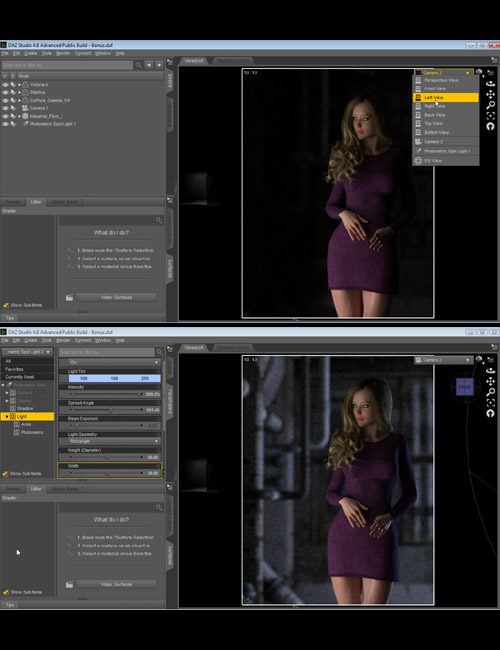The width and height of the screenshot is (500, 650).
Task: Choose Top View from camera list
Action: pos(446,124)
